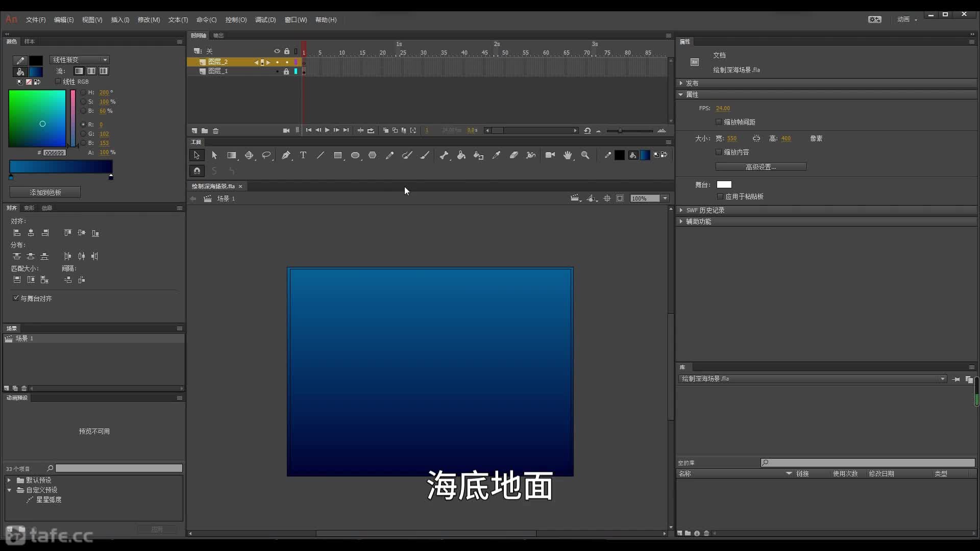Expand the 辅助功能 section

(x=681, y=221)
